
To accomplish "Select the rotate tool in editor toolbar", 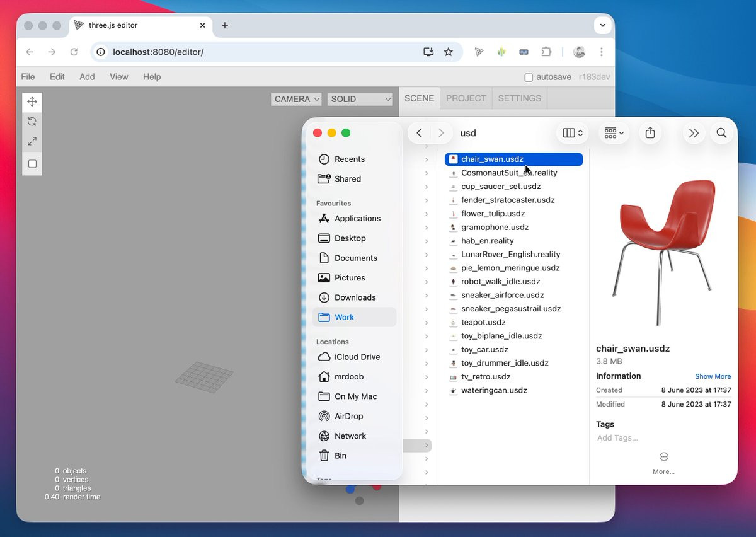I will (x=32, y=122).
